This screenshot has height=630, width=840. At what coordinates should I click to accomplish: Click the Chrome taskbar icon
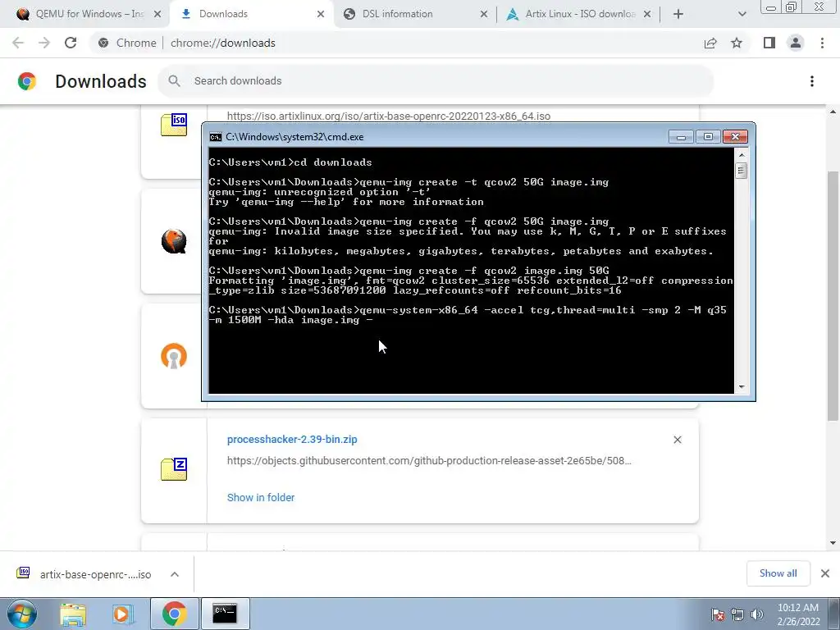(174, 614)
